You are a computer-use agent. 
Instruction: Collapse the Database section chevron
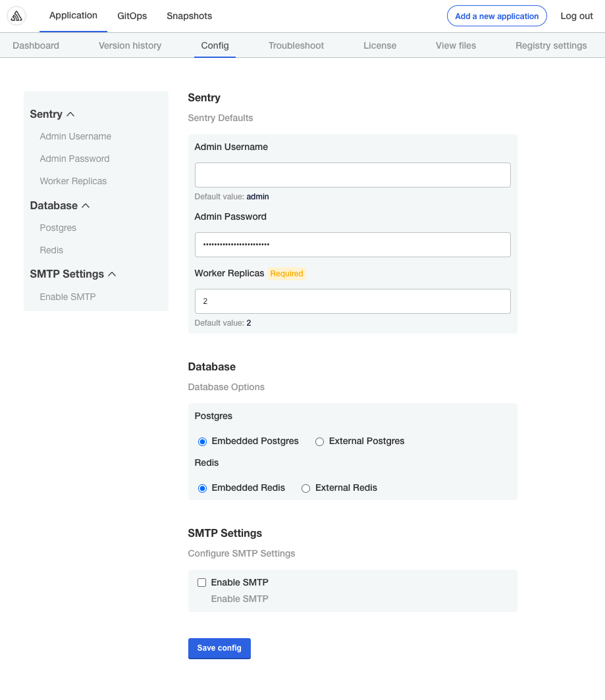[87, 205]
